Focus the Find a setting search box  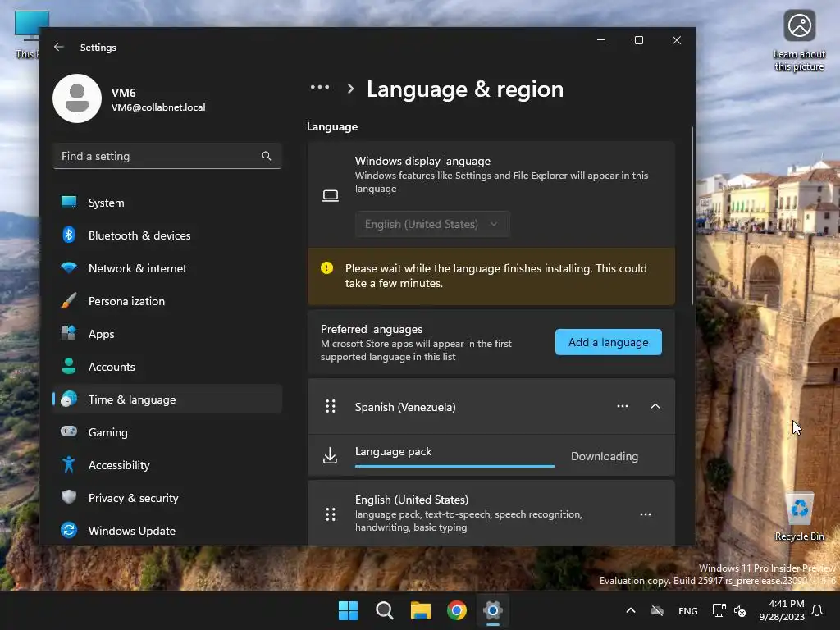point(167,156)
